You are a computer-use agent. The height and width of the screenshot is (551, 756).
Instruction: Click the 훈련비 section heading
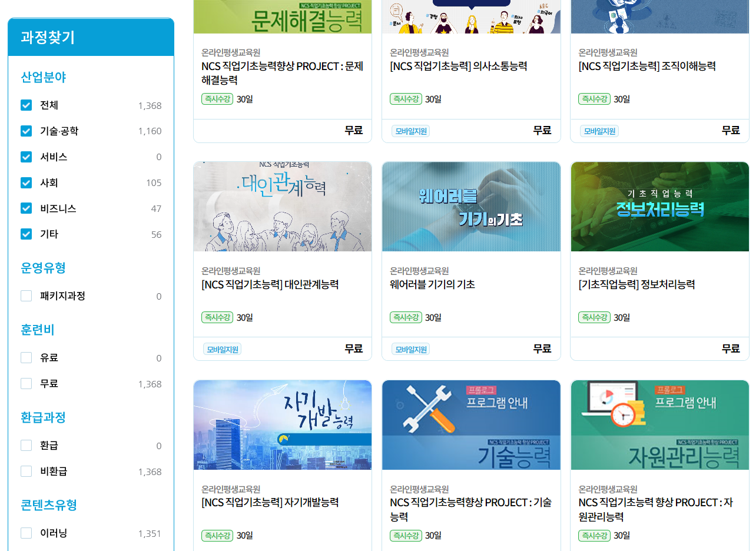[38, 330]
